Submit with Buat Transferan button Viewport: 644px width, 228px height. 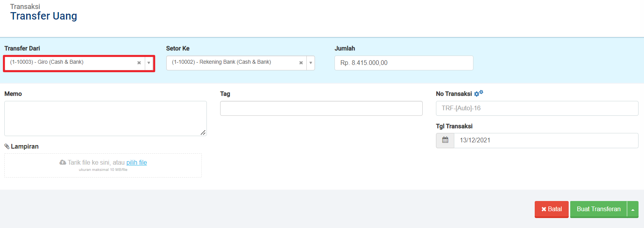pos(598,209)
